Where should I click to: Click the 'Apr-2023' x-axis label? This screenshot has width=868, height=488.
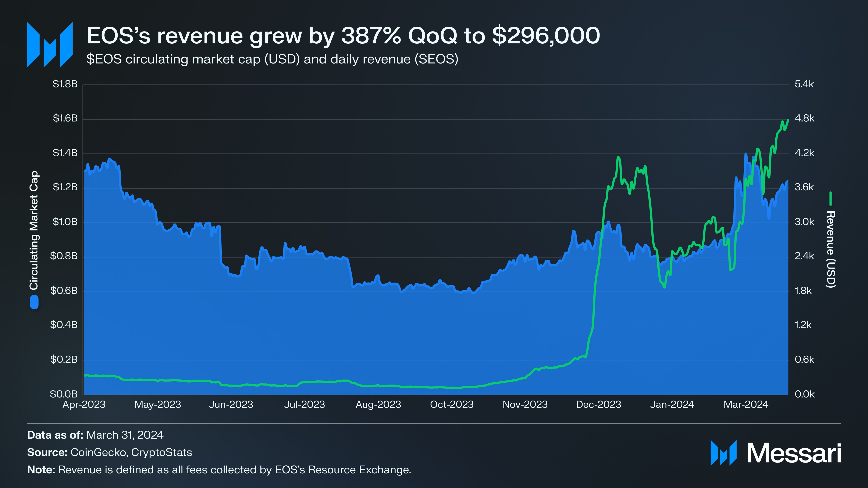(x=84, y=405)
